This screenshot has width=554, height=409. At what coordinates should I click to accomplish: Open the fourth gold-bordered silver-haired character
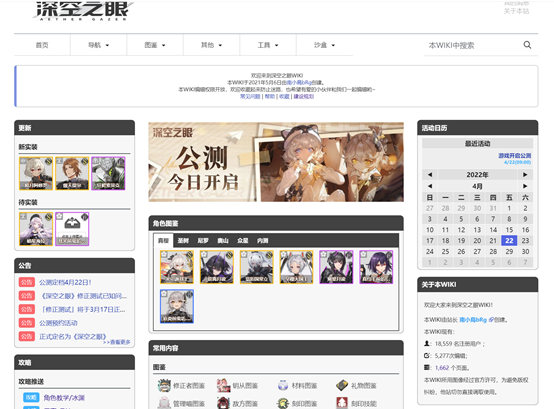[296, 267]
